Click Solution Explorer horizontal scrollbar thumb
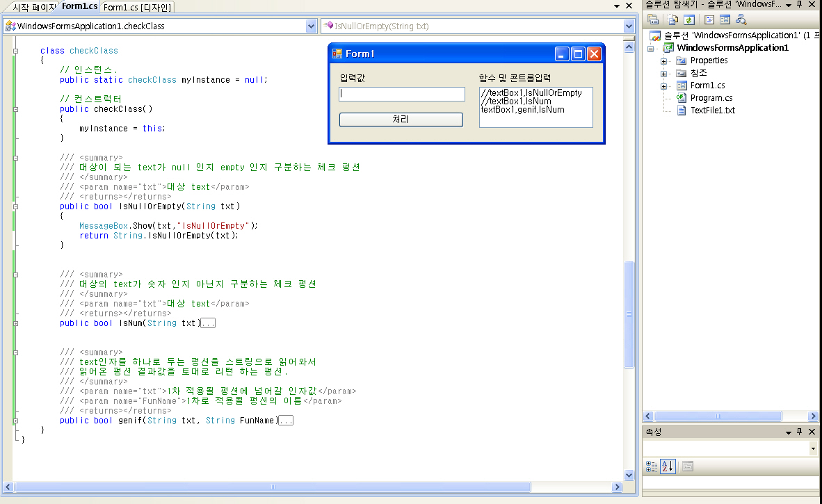Image resolution: width=822 pixels, height=504 pixels. (x=718, y=416)
